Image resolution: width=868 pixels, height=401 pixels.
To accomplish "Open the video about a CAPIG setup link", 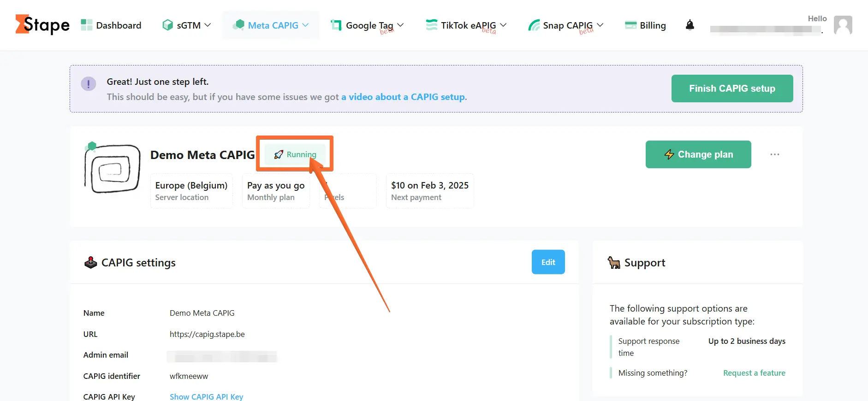I will click(403, 97).
